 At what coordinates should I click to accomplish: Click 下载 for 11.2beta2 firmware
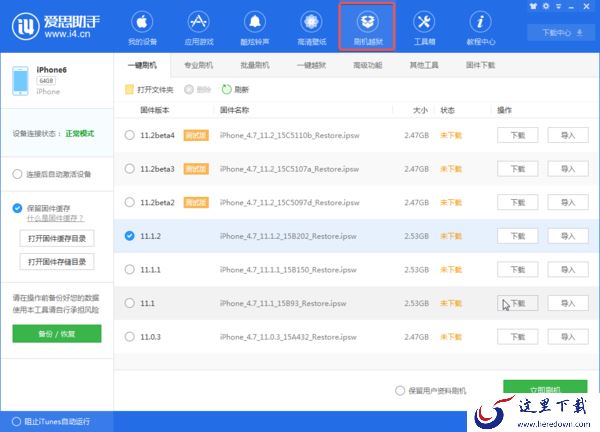[518, 202]
